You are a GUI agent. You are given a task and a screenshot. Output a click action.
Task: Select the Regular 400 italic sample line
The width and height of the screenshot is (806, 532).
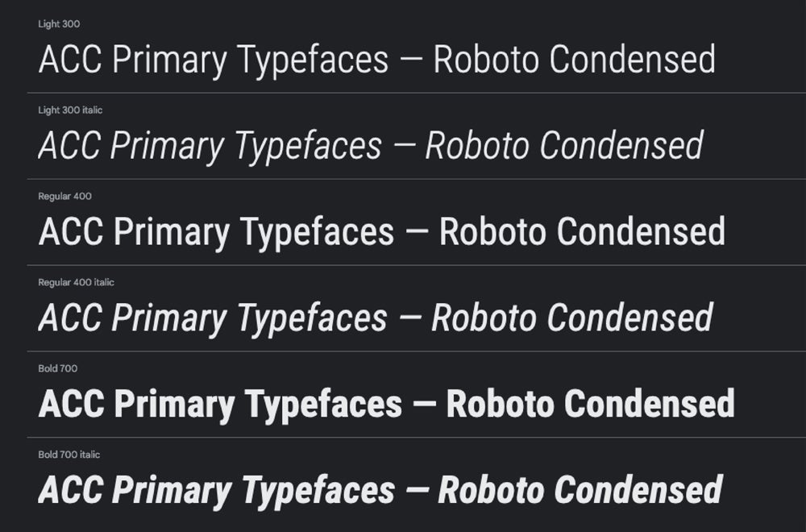click(376, 318)
